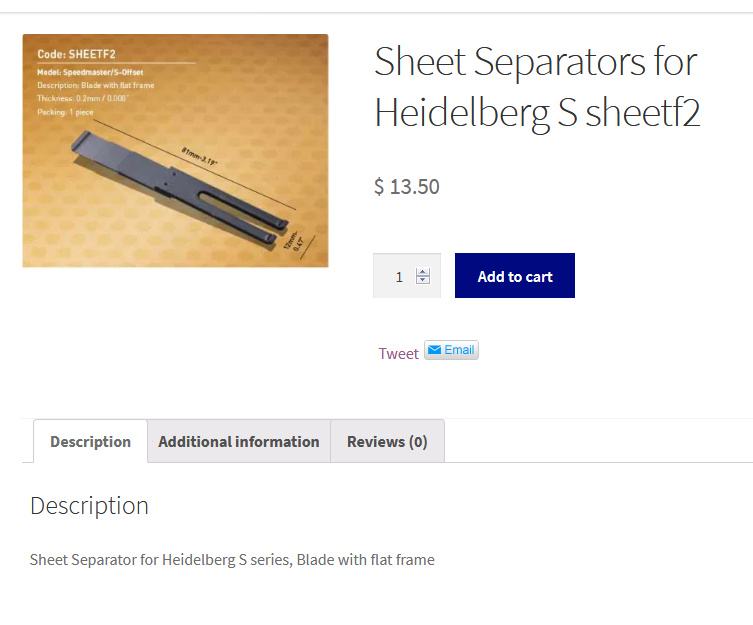Increase quantity with the up arrow
Screen dimensions: 753x625
423,272
